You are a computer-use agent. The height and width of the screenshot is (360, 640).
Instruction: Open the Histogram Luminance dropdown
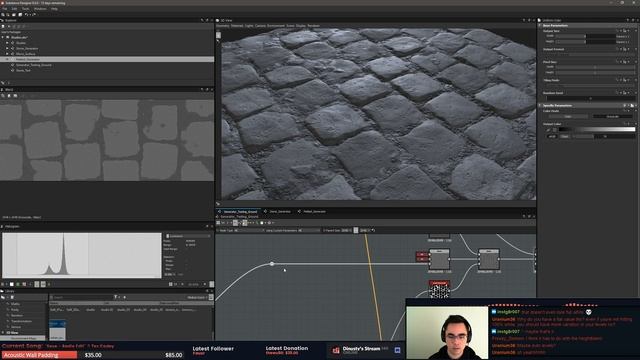[x=188, y=236]
